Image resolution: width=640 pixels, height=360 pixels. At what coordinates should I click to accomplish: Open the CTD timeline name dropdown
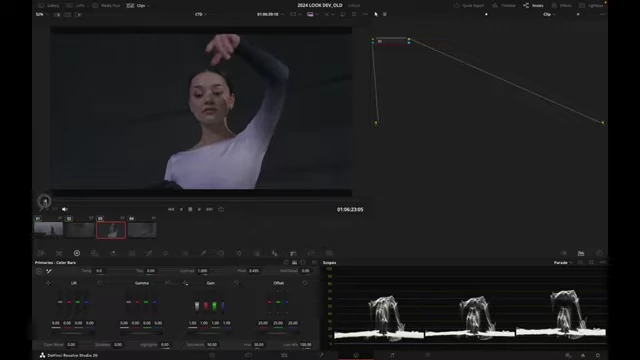pyautogui.click(x=200, y=14)
